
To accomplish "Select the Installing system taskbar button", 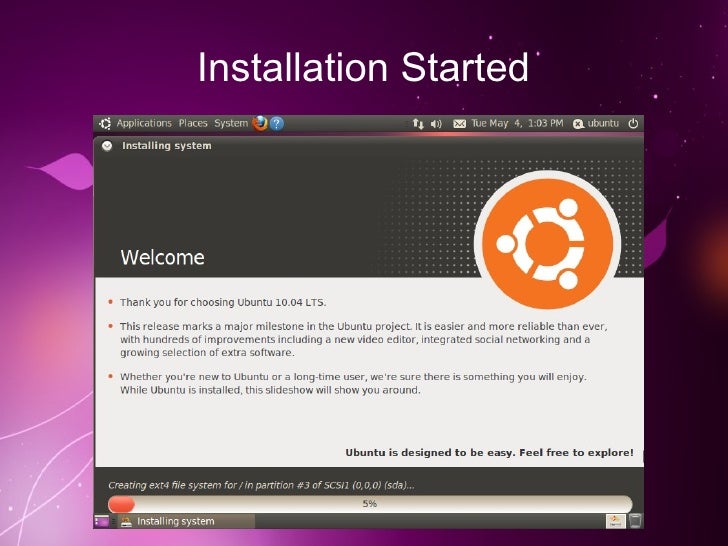I will (x=187, y=521).
